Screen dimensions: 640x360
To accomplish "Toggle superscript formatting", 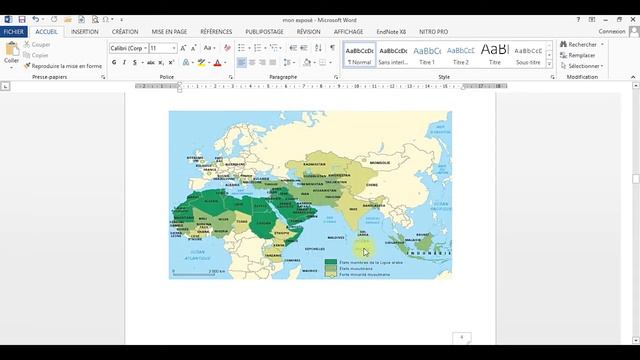I will point(171,62).
